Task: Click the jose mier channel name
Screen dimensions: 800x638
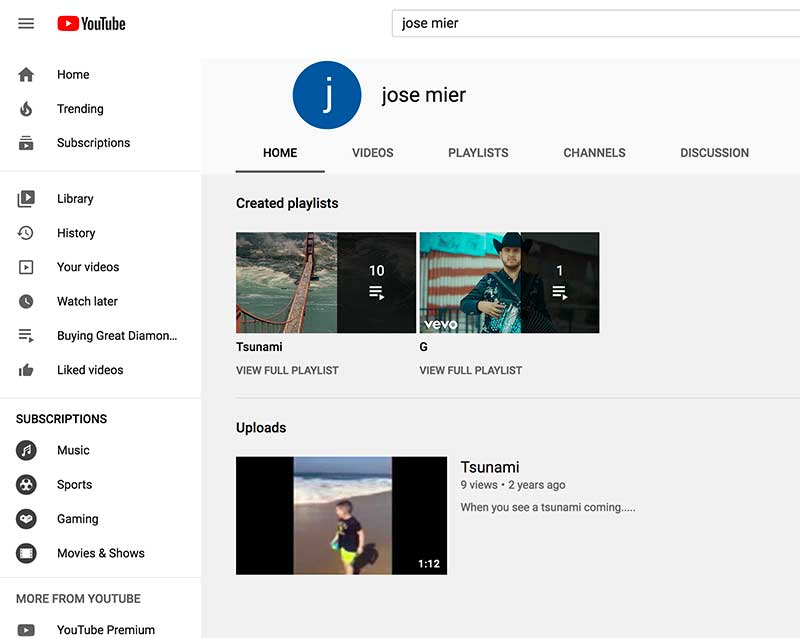Action: click(x=423, y=95)
